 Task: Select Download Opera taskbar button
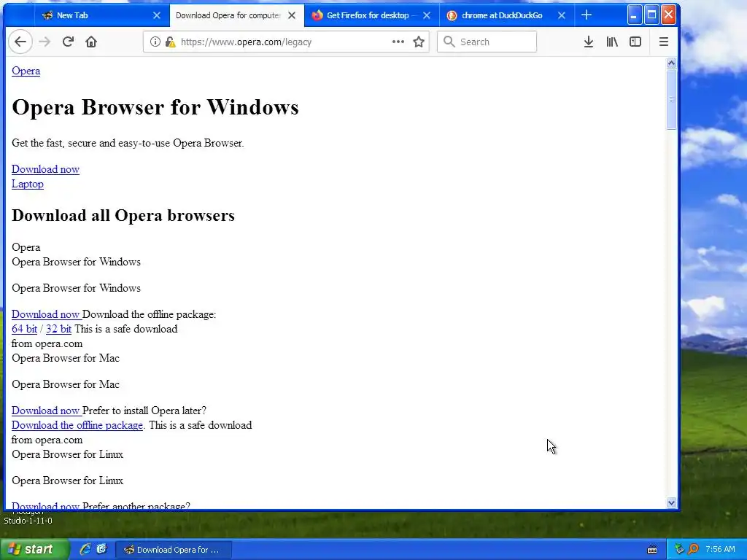pyautogui.click(x=174, y=550)
